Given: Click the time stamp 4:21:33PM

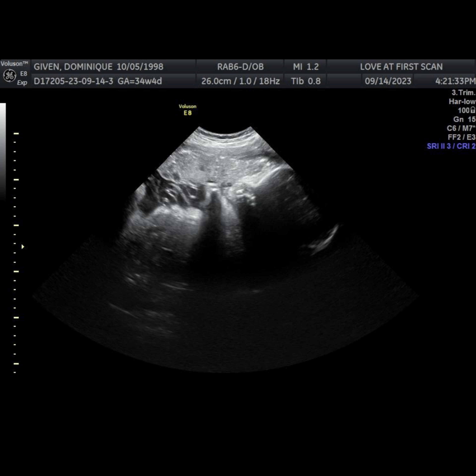Looking at the screenshot, I should [x=455, y=81].
